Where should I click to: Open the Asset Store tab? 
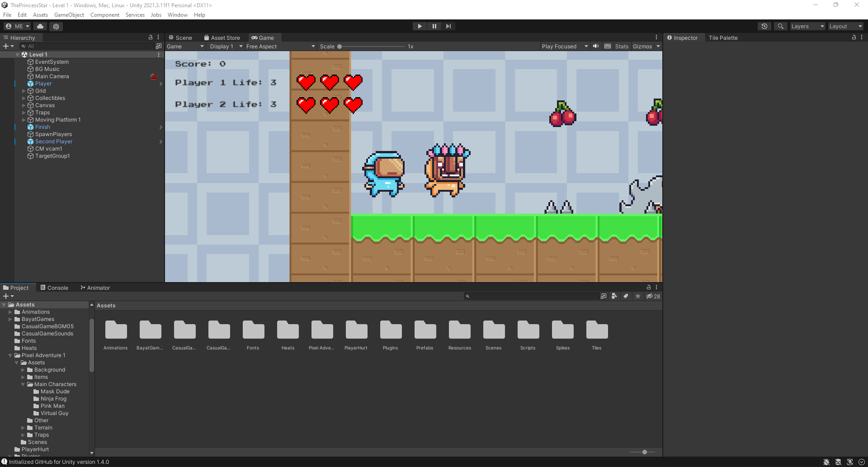pyautogui.click(x=222, y=38)
